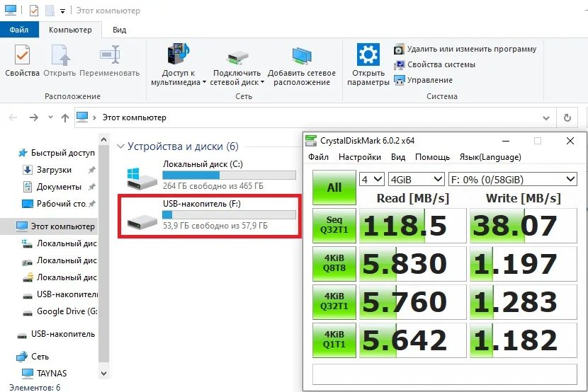Click the quick access properties checkmark icon
Screen dimensions: 588x392
tap(34, 11)
